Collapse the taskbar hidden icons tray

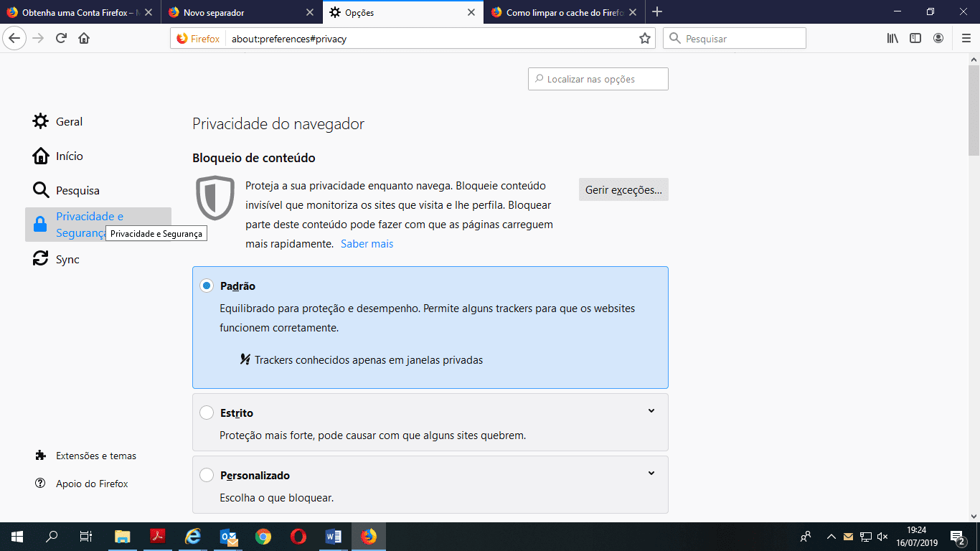pyautogui.click(x=831, y=536)
